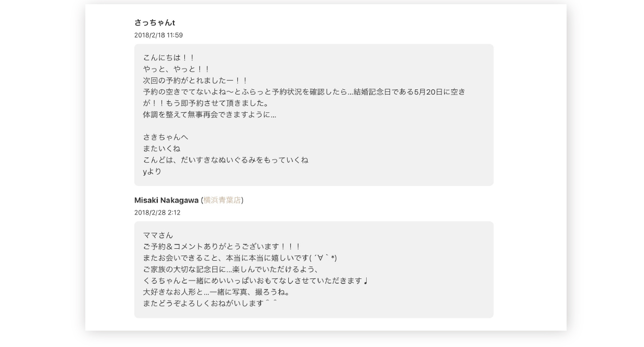Click the さきちゃんへ line

click(x=166, y=137)
